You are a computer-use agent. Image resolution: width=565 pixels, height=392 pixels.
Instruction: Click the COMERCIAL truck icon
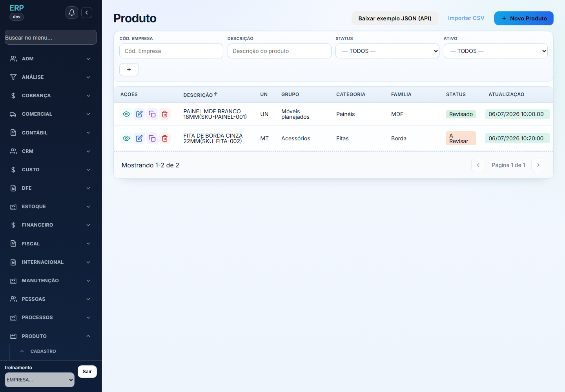point(13,114)
